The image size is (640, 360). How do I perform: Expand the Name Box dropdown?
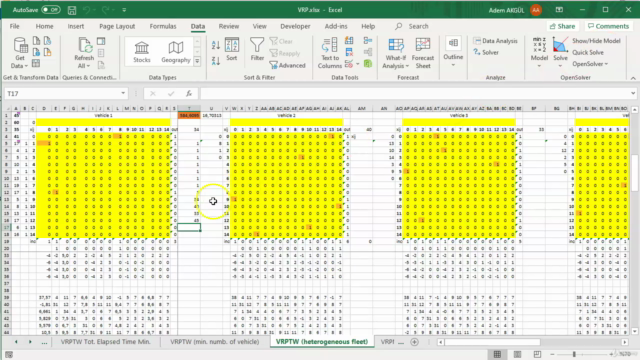123,93
